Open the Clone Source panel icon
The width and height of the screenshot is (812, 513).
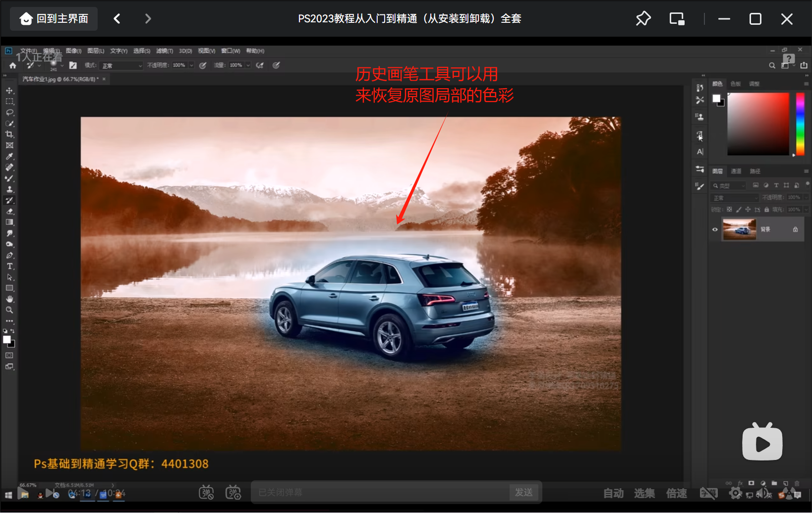click(699, 117)
